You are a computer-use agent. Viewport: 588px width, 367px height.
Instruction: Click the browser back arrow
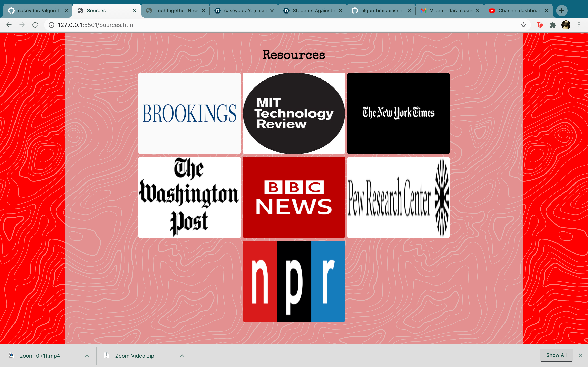click(x=9, y=25)
